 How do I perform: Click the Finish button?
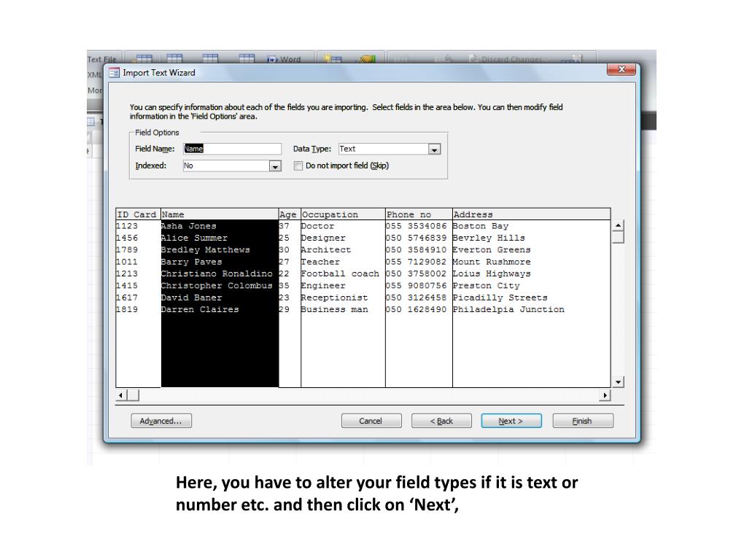(582, 421)
